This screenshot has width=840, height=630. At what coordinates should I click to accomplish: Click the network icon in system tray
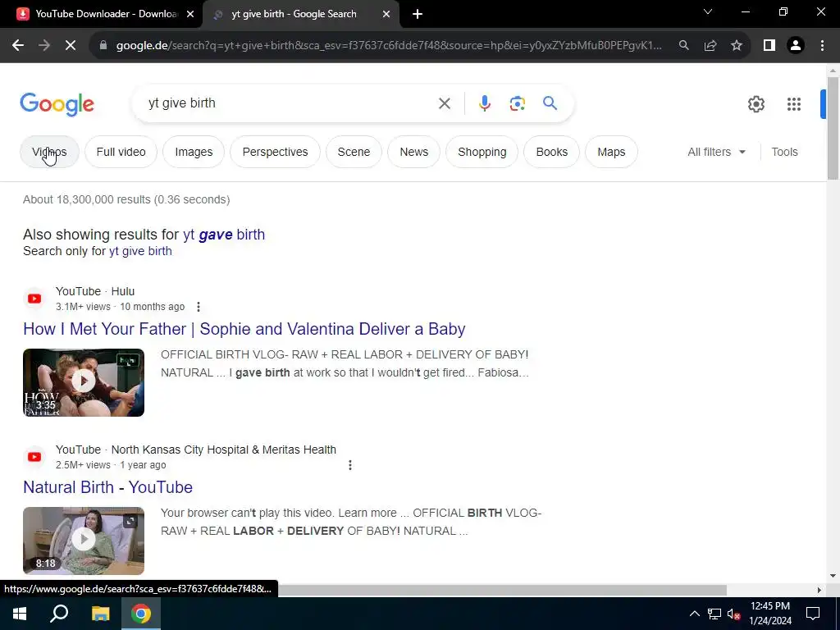coord(714,614)
